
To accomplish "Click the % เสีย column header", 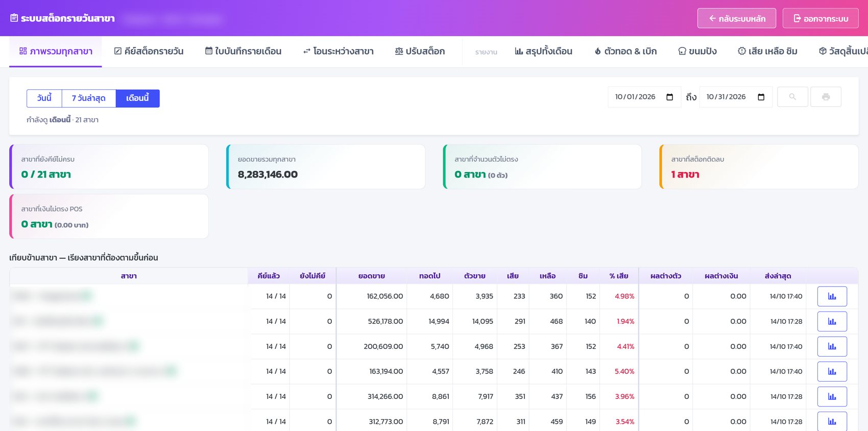I will click(x=619, y=276).
